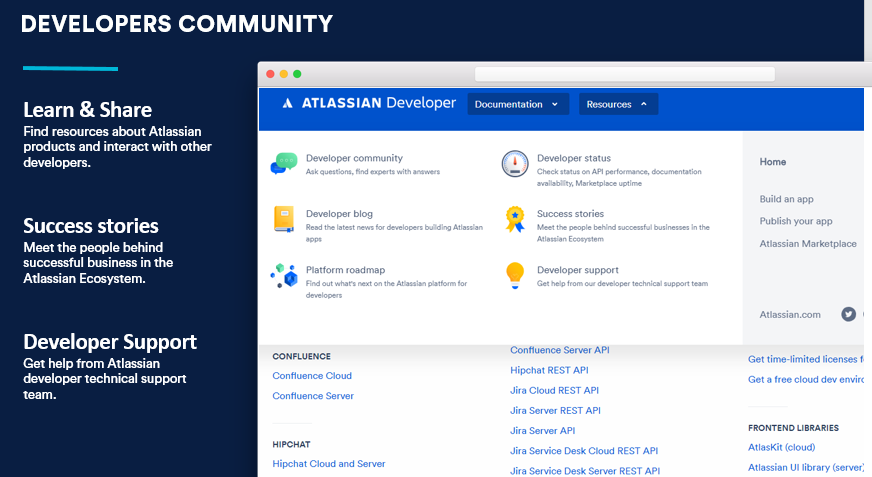The width and height of the screenshot is (872, 477).
Task: Click the Developer support lightbulb icon
Action: point(515,276)
